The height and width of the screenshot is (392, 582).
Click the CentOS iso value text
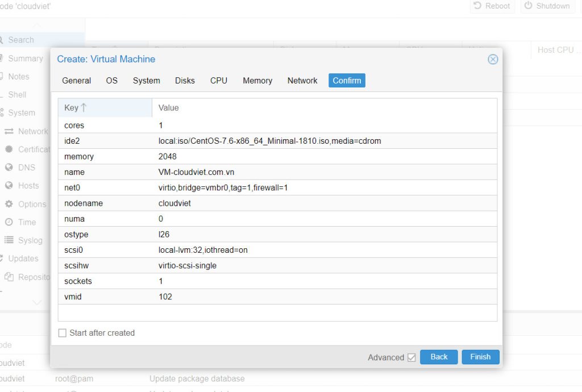[x=270, y=141]
